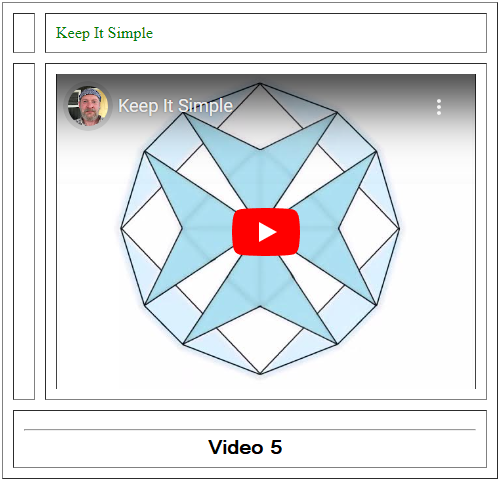This screenshot has width=502, height=481.
Task: Open the video's three-dot more options menu
Action: click(x=439, y=107)
